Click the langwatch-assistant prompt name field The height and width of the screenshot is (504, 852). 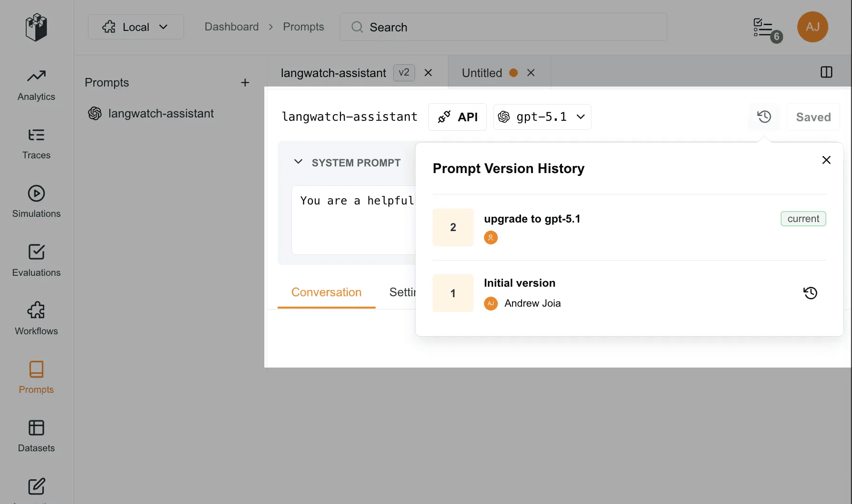click(349, 117)
